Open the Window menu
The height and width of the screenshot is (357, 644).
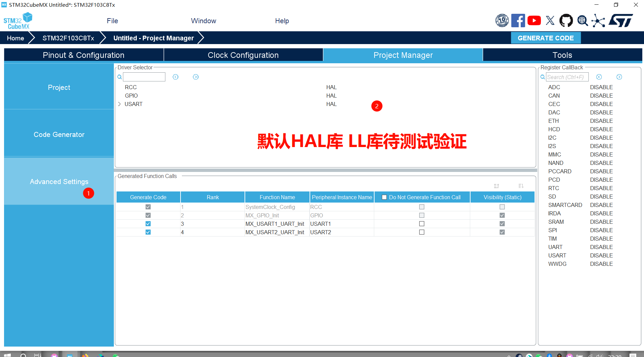[x=203, y=21]
